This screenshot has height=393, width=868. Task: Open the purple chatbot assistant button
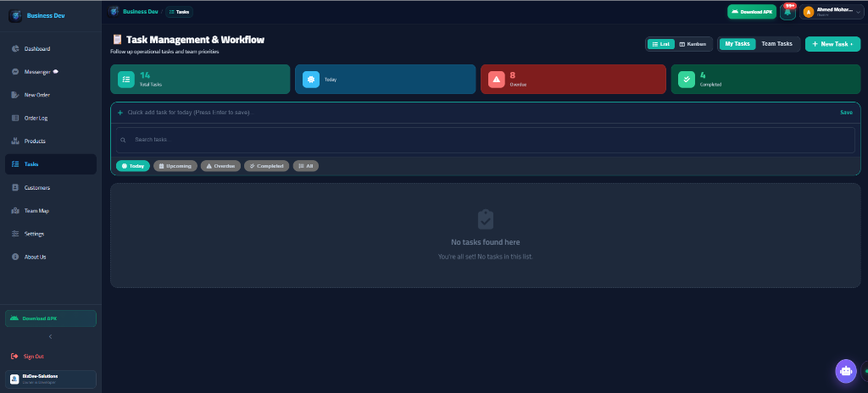(846, 371)
